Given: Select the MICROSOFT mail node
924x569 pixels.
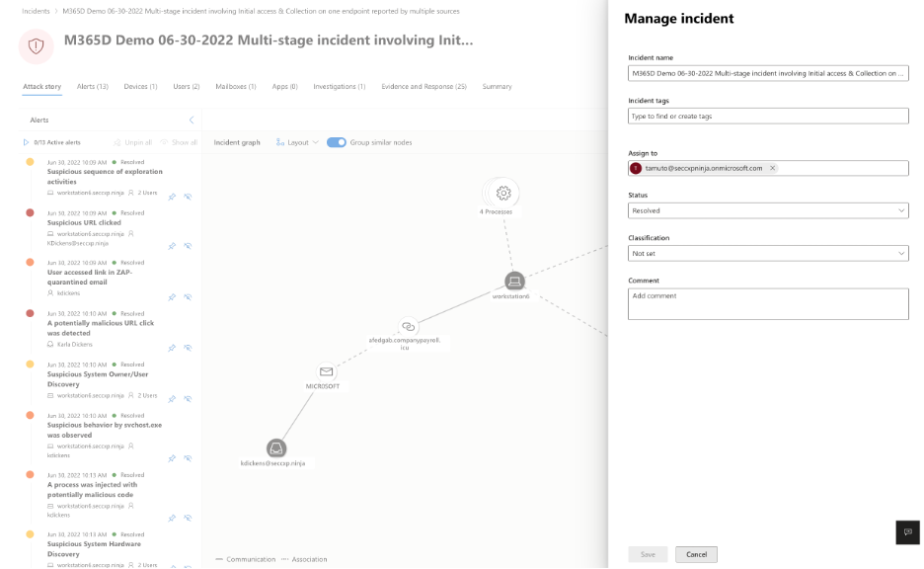Looking at the screenshot, I should (327, 372).
